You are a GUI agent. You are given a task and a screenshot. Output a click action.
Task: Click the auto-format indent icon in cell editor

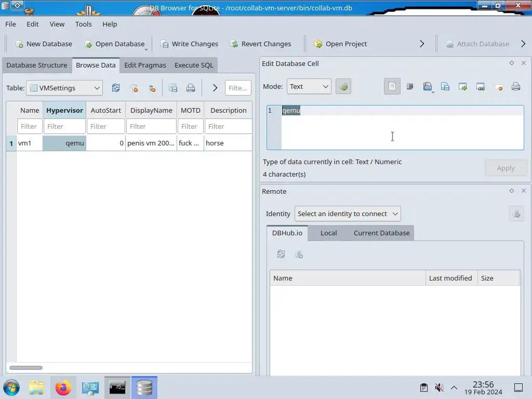click(x=410, y=87)
